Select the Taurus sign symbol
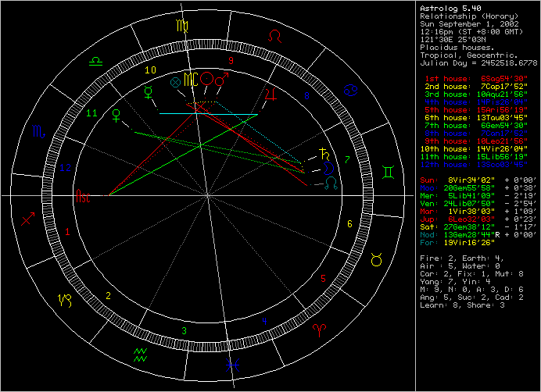This screenshot has height=392, width=541. pyautogui.click(x=375, y=261)
